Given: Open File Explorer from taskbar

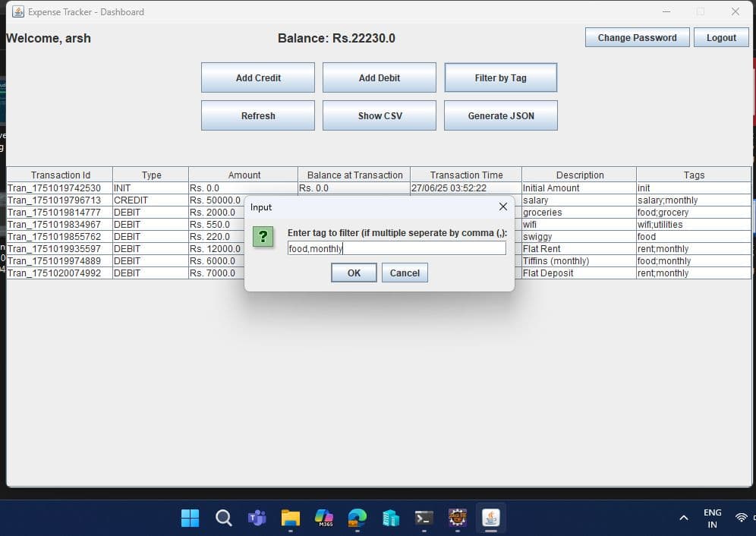Looking at the screenshot, I should pyautogui.click(x=291, y=518).
